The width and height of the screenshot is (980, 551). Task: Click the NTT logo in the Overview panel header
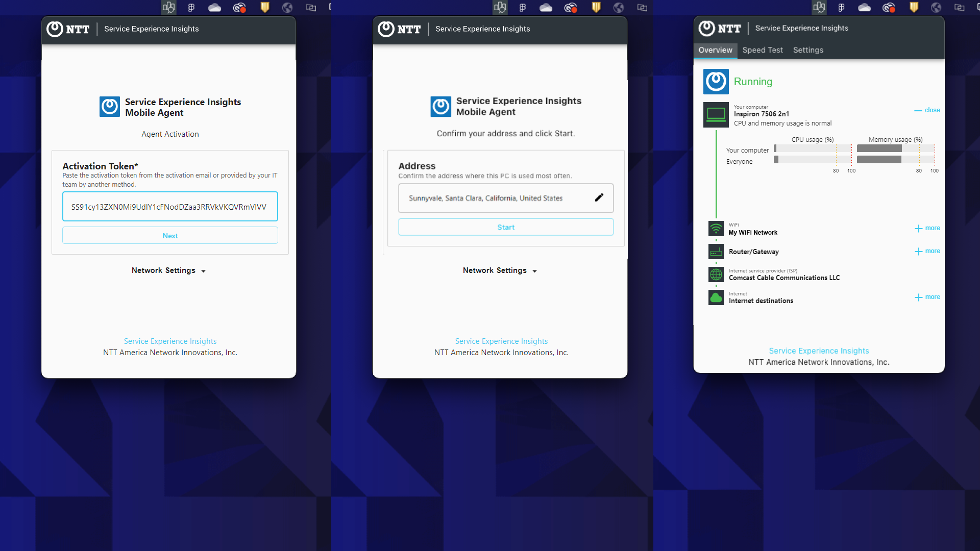pyautogui.click(x=720, y=29)
